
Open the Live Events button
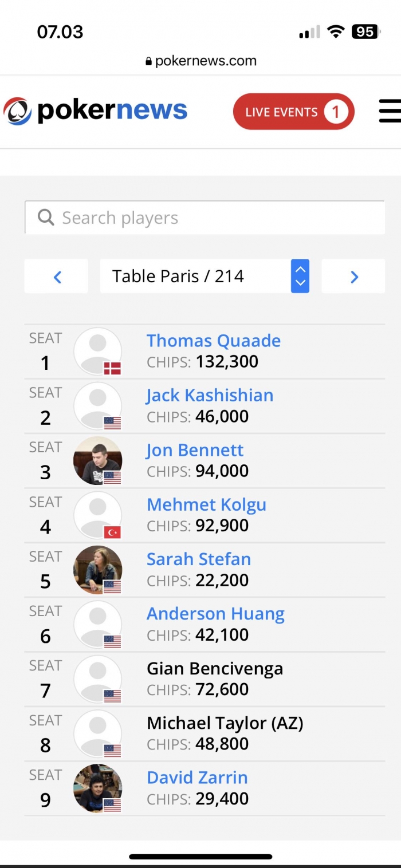click(293, 112)
